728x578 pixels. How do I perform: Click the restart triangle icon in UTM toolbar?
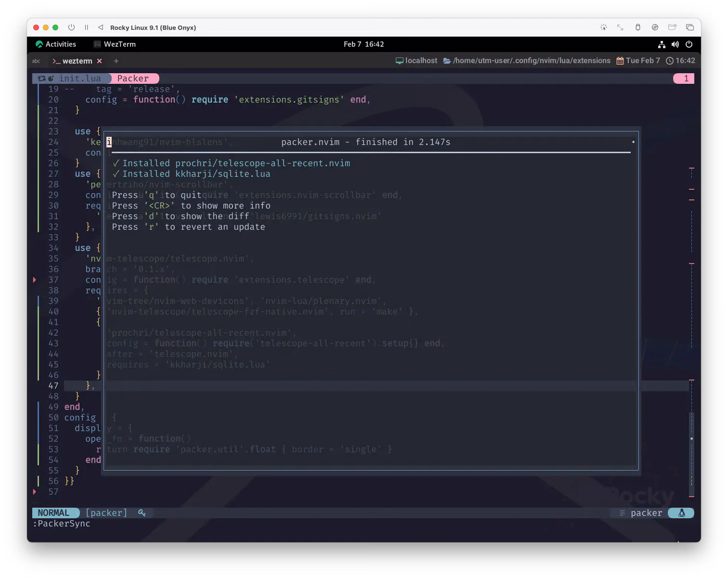[100, 27]
